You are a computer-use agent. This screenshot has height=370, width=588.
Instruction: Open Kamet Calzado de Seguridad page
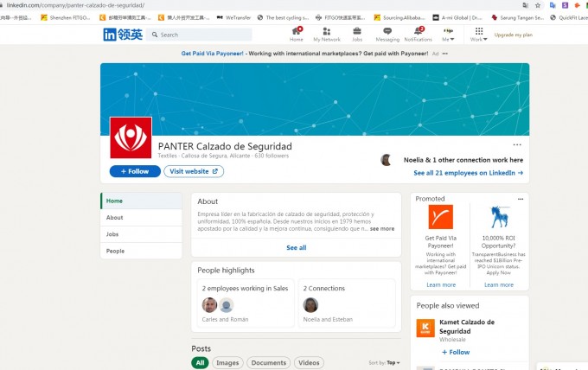(x=467, y=327)
